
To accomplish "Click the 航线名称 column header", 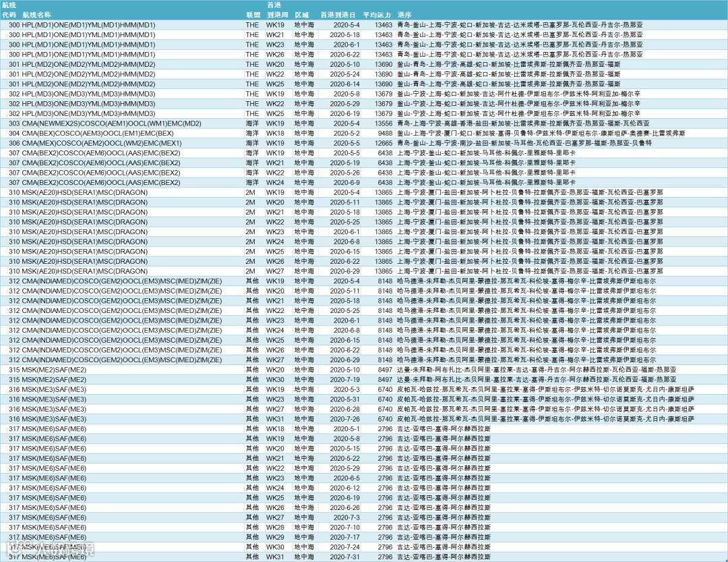I will (x=36, y=15).
